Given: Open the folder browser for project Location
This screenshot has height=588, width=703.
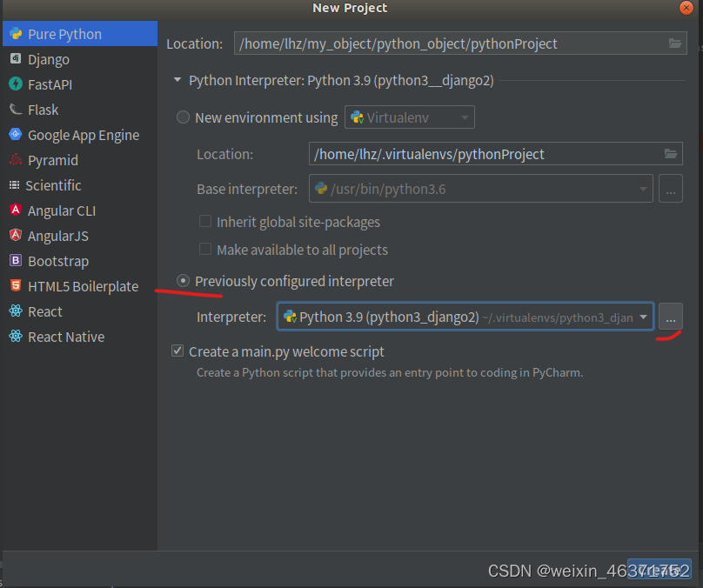Looking at the screenshot, I should [x=675, y=43].
